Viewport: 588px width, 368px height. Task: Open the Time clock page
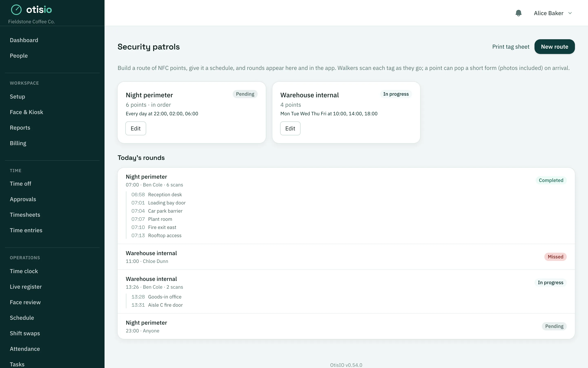[24, 271]
